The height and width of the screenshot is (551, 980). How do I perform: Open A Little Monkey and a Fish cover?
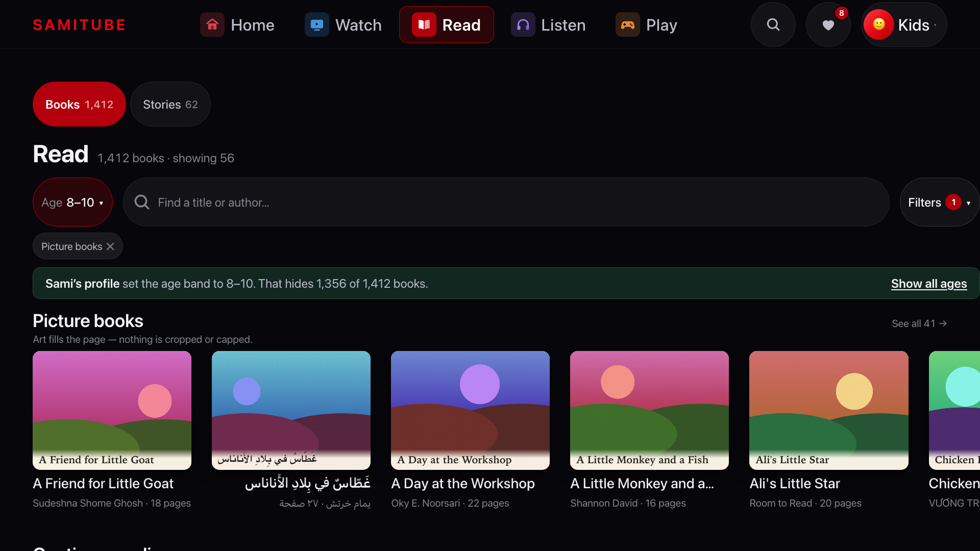649,410
